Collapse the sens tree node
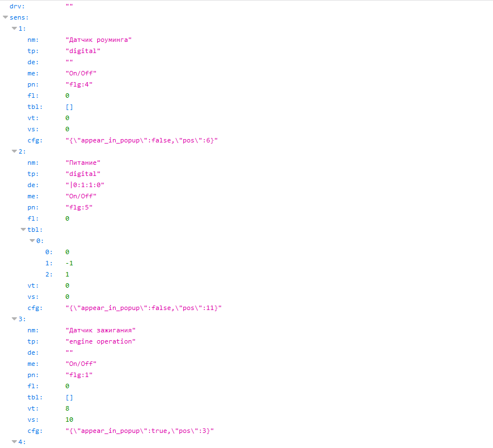Screen dimensions: 493x448 point(6,17)
